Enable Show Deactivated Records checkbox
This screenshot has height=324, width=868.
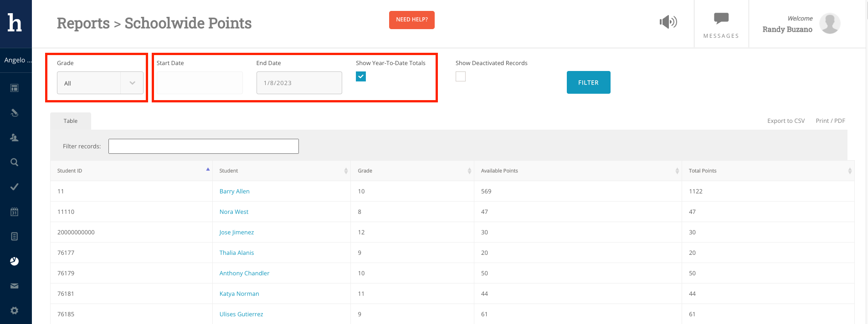pos(461,76)
